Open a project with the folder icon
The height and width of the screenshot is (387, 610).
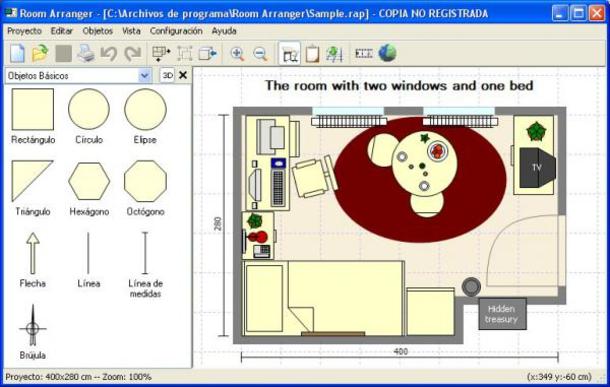(x=40, y=53)
